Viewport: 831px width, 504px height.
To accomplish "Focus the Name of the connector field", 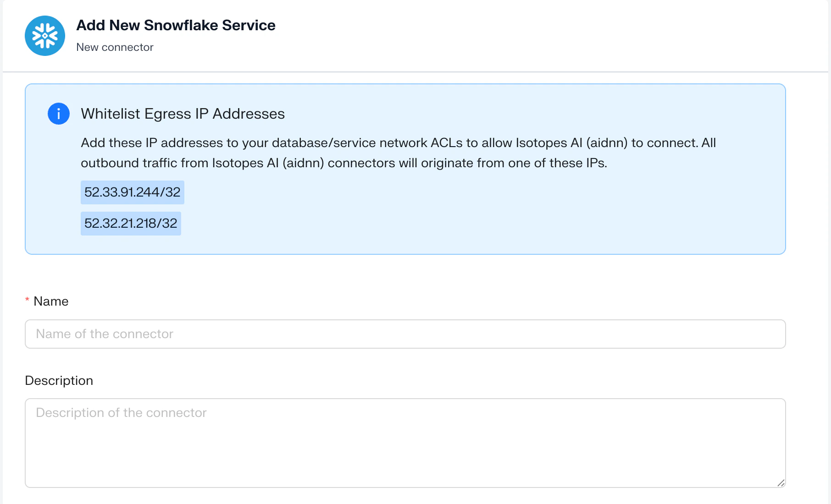I will coord(405,334).
